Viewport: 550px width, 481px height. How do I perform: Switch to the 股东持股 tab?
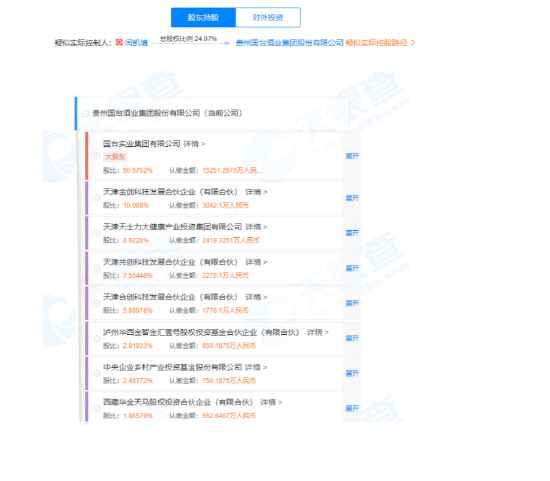coord(203,17)
